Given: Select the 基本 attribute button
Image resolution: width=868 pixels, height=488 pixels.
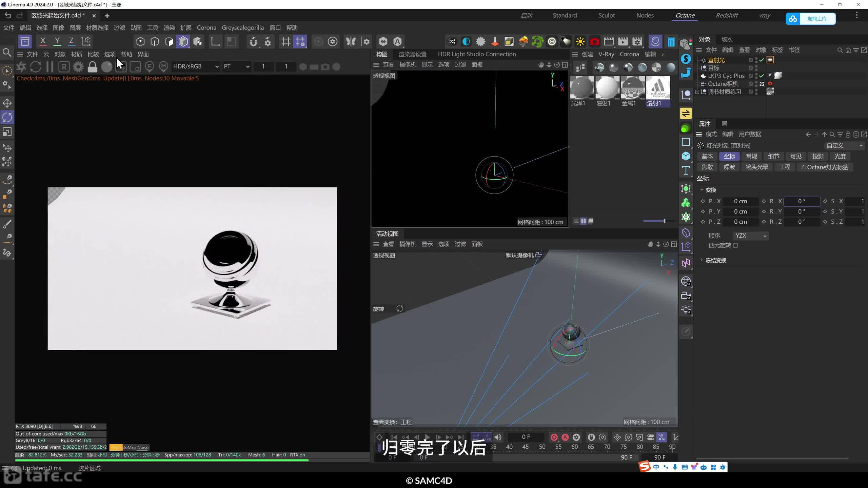Looking at the screenshot, I should [x=707, y=156].
